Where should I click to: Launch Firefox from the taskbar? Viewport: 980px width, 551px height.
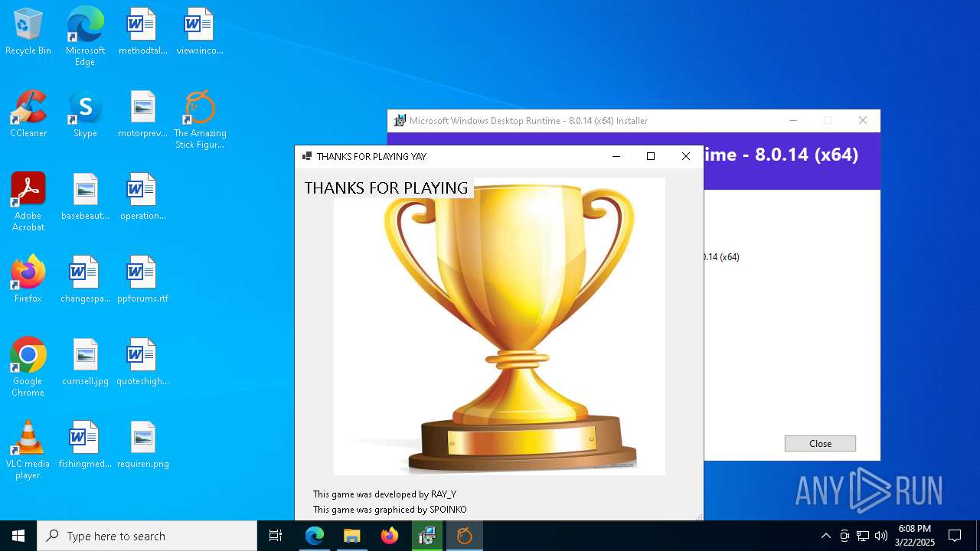(x=390, y=536)
